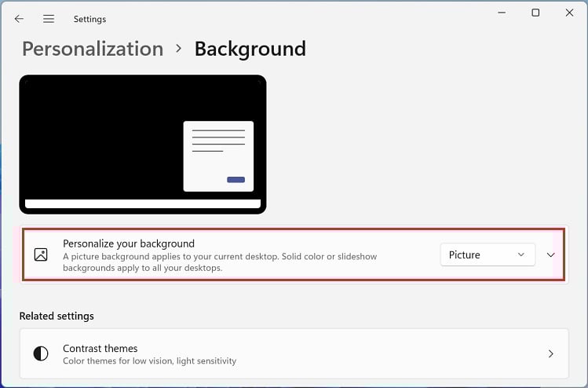Open the hamburger navigation menu

[49, 19]
